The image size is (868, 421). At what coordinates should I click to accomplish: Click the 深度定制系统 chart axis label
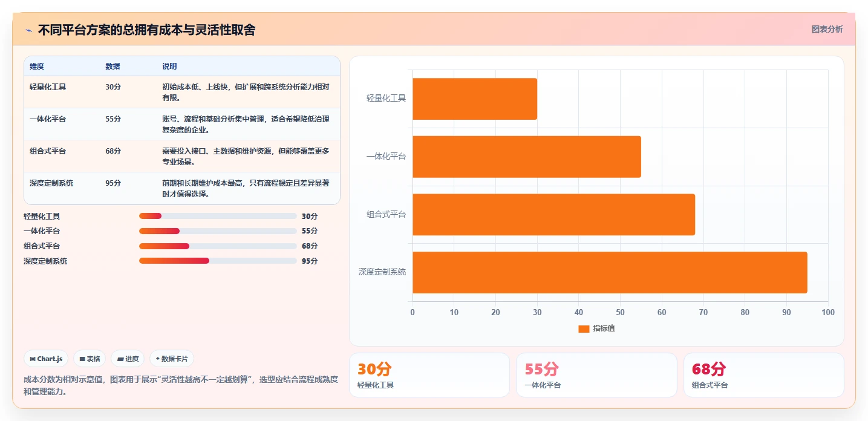tap(382, 272)
